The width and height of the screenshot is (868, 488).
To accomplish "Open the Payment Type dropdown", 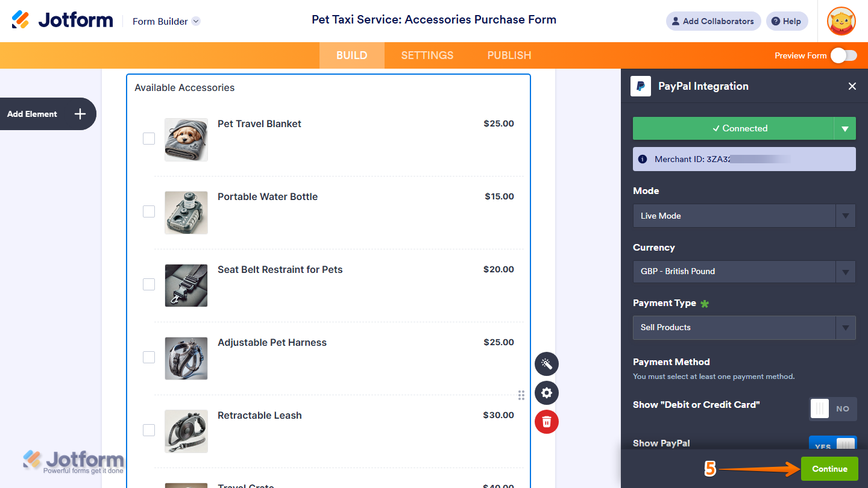I will point(744,327).
